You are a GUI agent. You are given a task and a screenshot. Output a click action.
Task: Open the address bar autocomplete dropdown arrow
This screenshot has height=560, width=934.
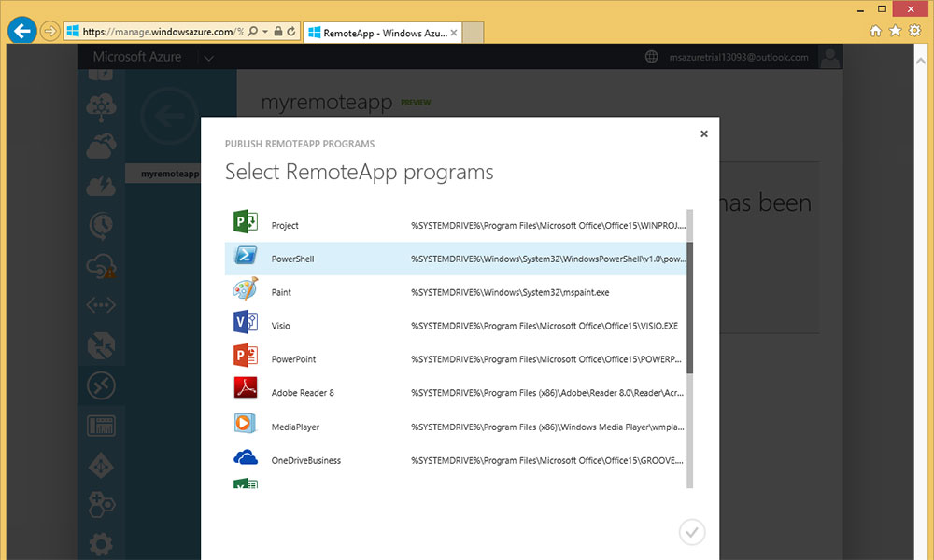point(265,31)
